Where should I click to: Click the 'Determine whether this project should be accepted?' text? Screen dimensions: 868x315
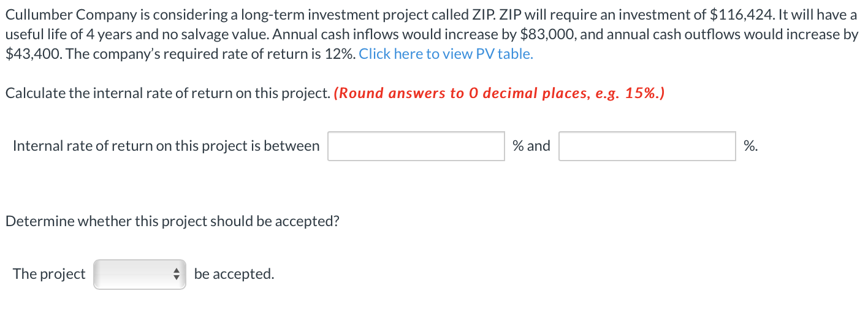[x=172, y=221]
